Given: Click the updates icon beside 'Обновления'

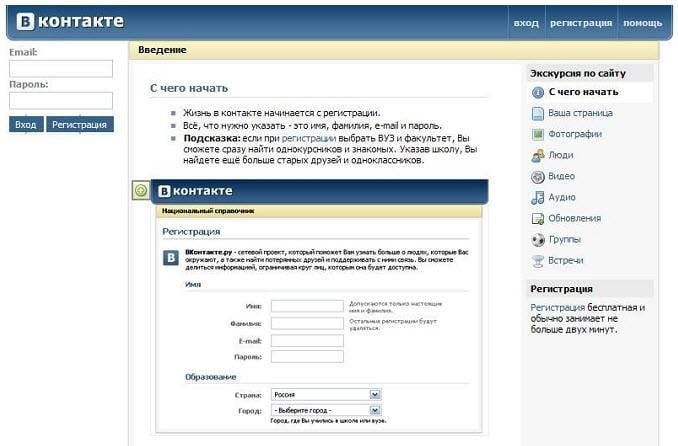Looking at the screenshot, I should pyautogui.click(x=537, y=219).
